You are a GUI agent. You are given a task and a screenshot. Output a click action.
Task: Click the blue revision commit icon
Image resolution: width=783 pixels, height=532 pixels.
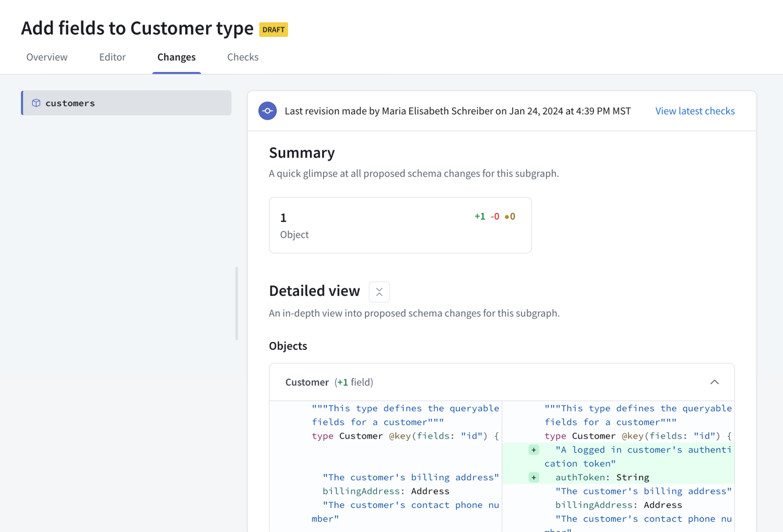click(x=267, y=111)
